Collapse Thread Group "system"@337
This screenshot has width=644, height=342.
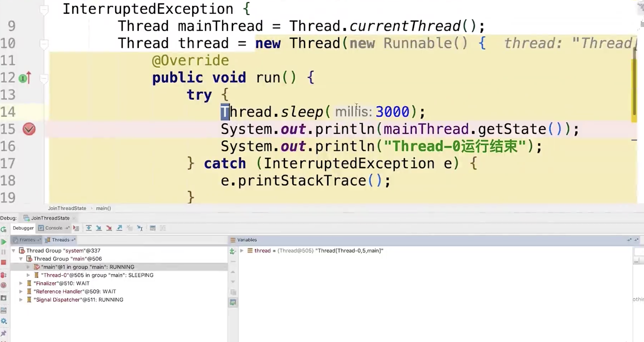(14, 250)
